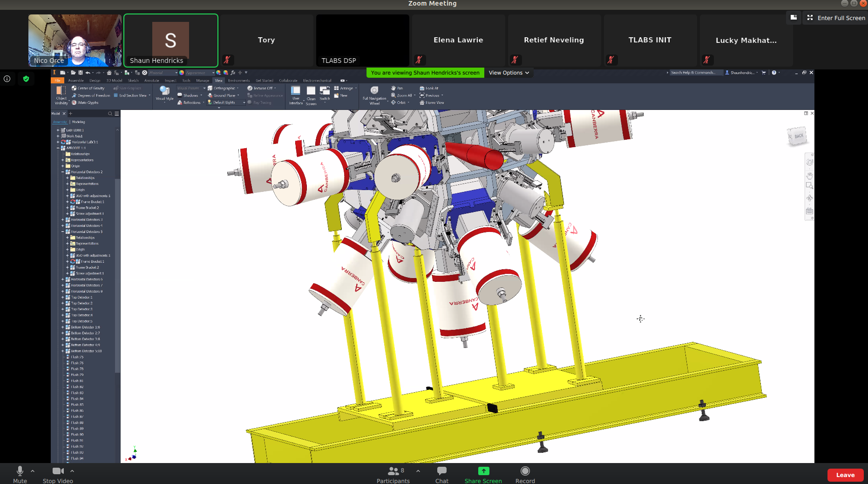This screenshot has height=484, width=868.
Task: Switch to the 3D Model ribbon tab
Action: [114, 81]
